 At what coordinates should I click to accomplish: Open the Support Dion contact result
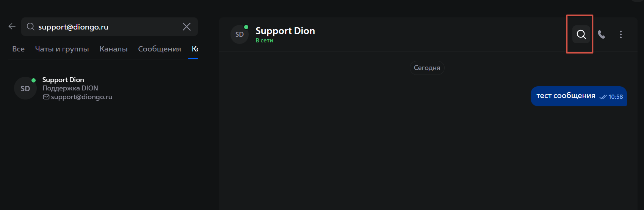[x=104, y=89]
